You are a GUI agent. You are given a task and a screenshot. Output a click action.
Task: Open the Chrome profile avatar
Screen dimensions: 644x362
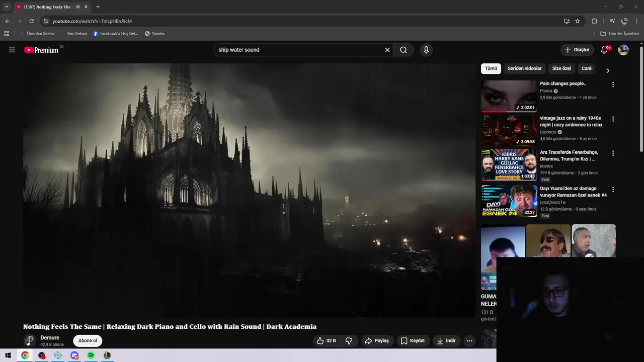pyautogui.click(x=624, y=21)
